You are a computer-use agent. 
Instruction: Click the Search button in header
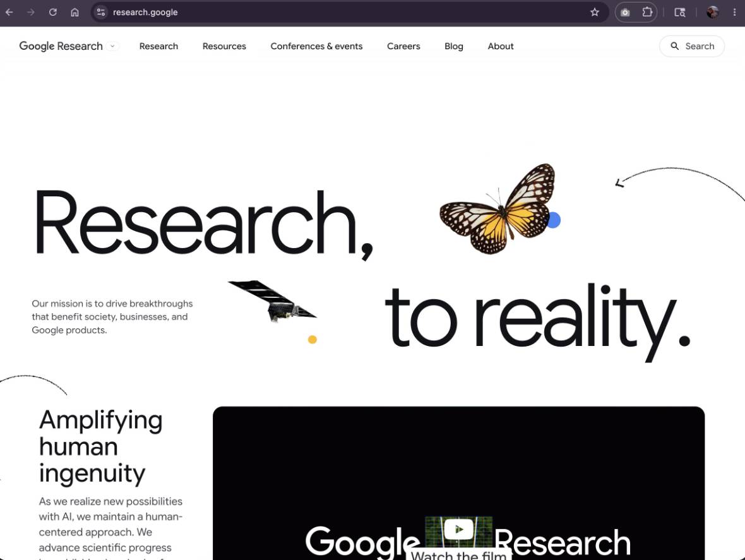[x=692, y=46]
